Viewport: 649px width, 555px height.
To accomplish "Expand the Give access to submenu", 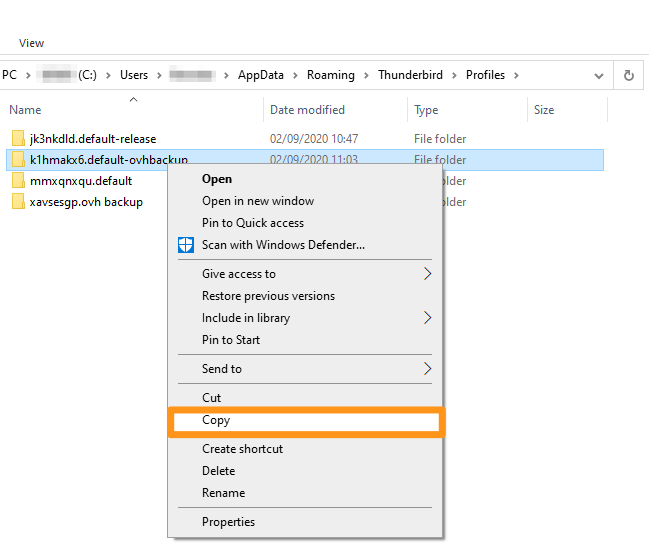I will pos(428,274).
